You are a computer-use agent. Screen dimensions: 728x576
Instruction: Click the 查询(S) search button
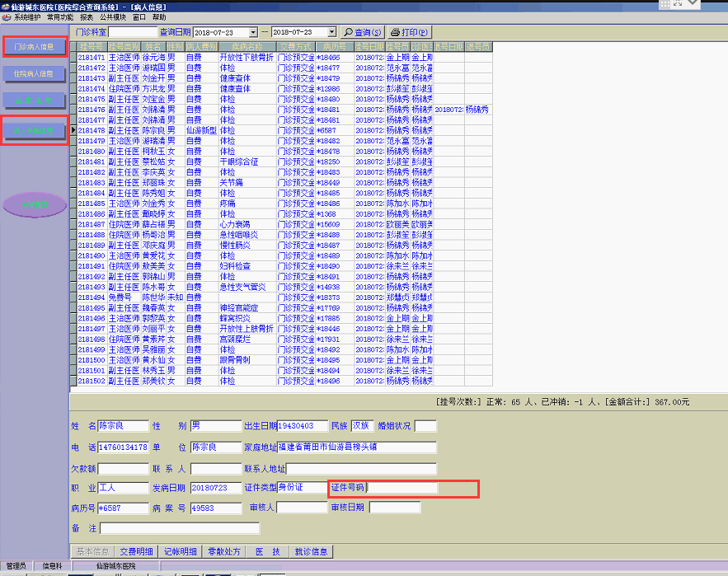click(x=362, y=32)
